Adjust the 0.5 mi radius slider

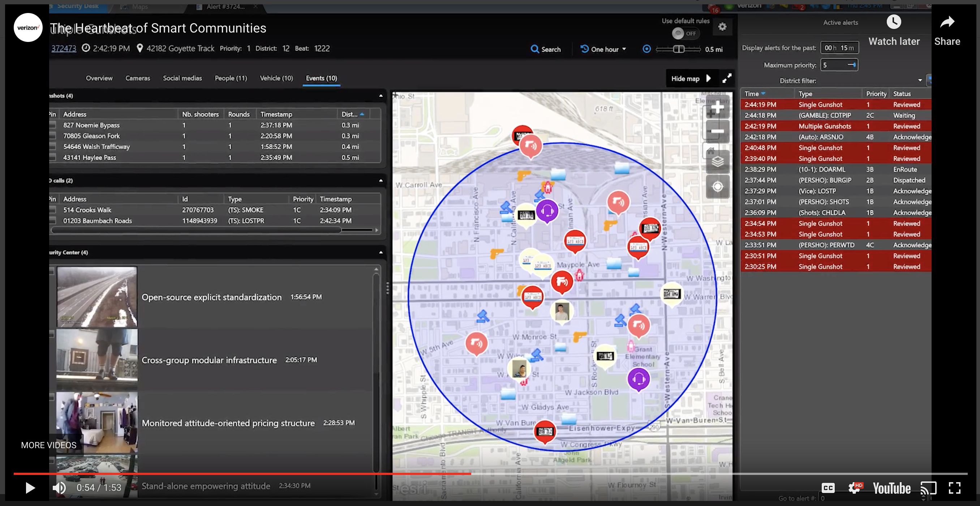[678, 49]
